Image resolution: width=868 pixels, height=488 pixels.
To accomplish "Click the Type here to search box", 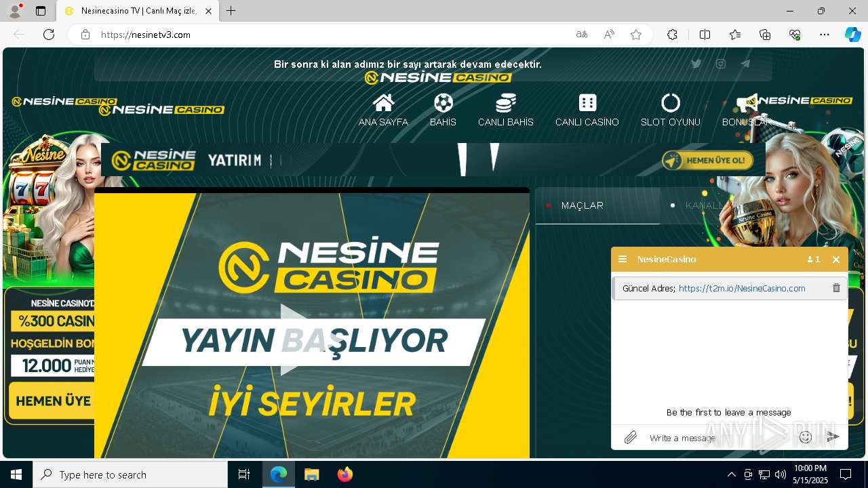I will click(x=130, y=474).
